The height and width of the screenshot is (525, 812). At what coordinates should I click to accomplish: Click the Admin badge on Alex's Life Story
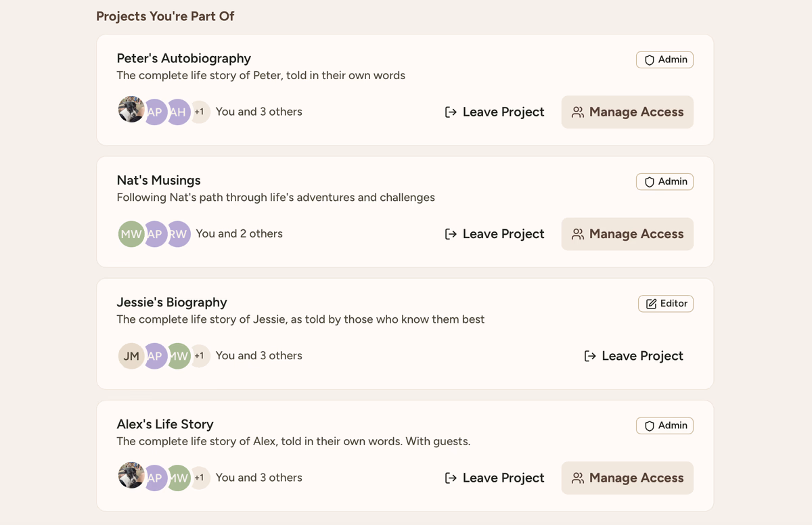point(664,426)
